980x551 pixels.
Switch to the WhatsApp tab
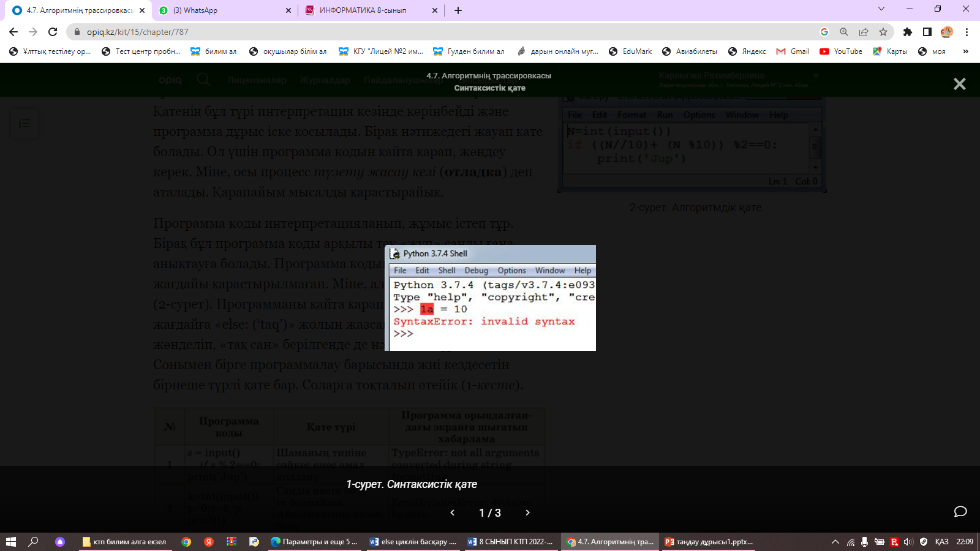pos(224,10)
